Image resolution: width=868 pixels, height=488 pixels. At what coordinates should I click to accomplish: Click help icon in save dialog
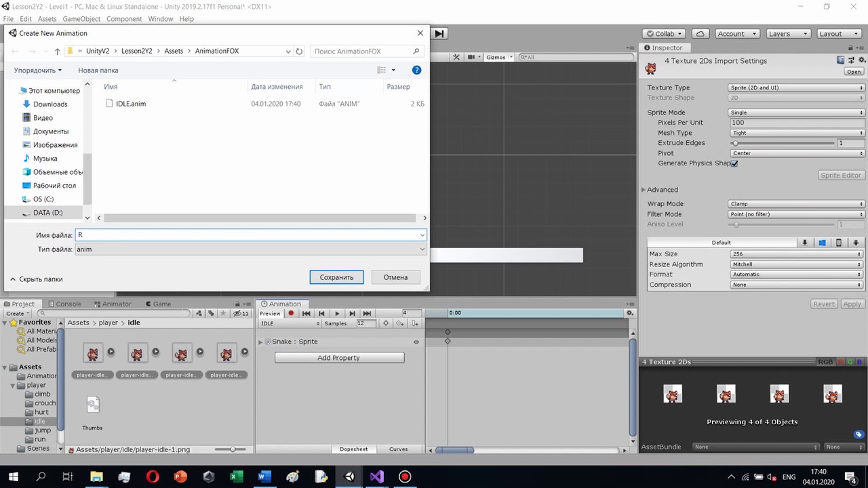click(x=417, y=70)
